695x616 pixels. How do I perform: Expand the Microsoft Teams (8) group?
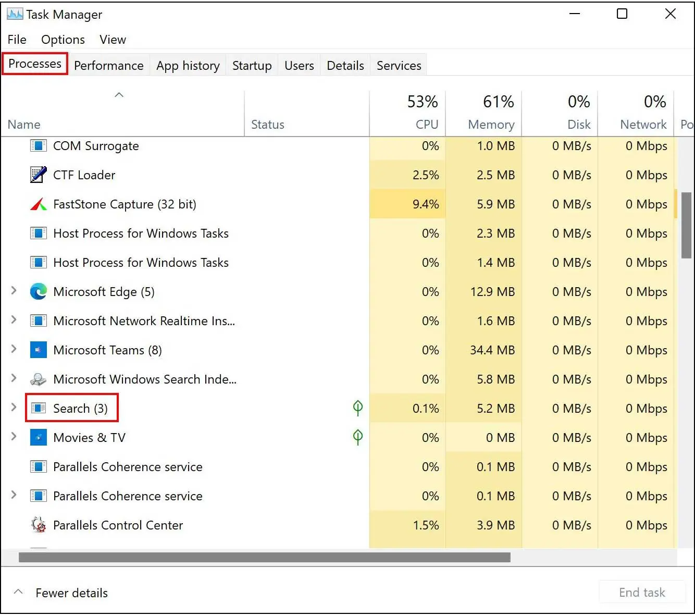[14, 349]
